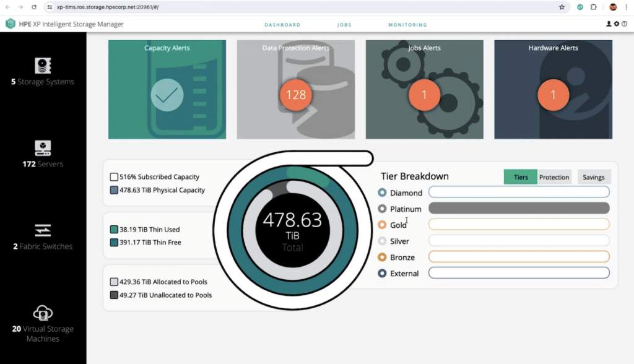Click the 478.63 TiB Total donut center
634x364 pixels.
point(292,230)
